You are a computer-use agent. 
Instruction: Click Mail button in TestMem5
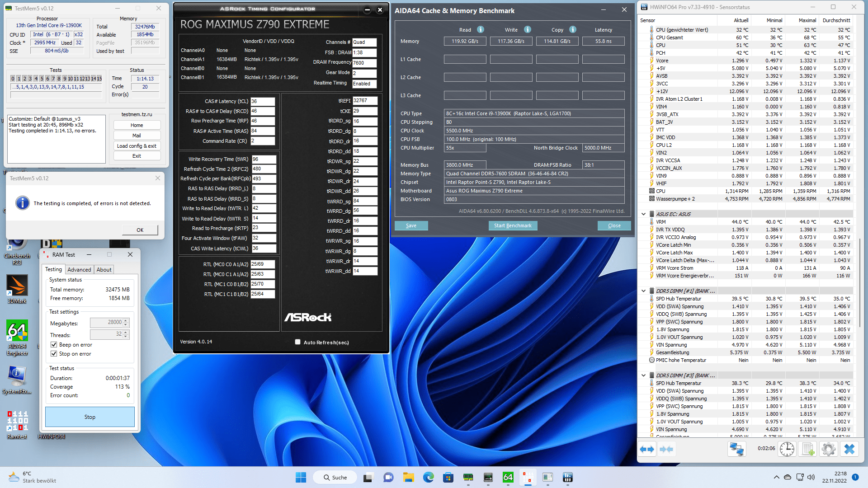tap(137, 136)
